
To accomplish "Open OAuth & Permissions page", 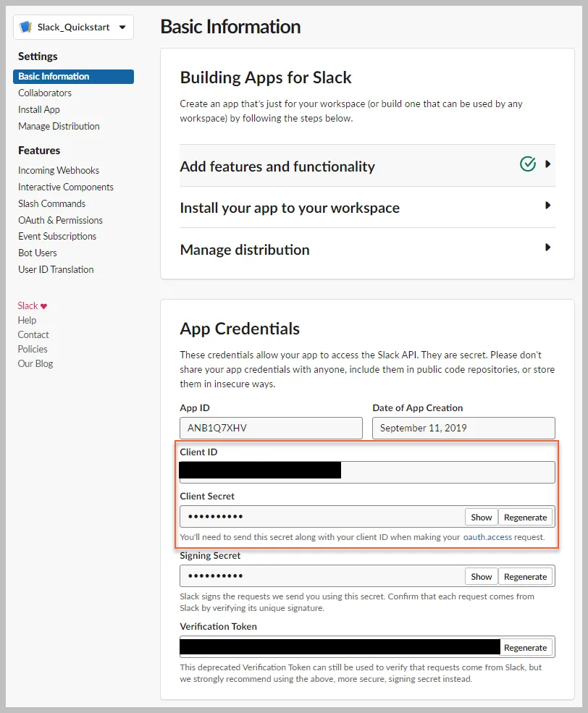I will click(61, 220).
